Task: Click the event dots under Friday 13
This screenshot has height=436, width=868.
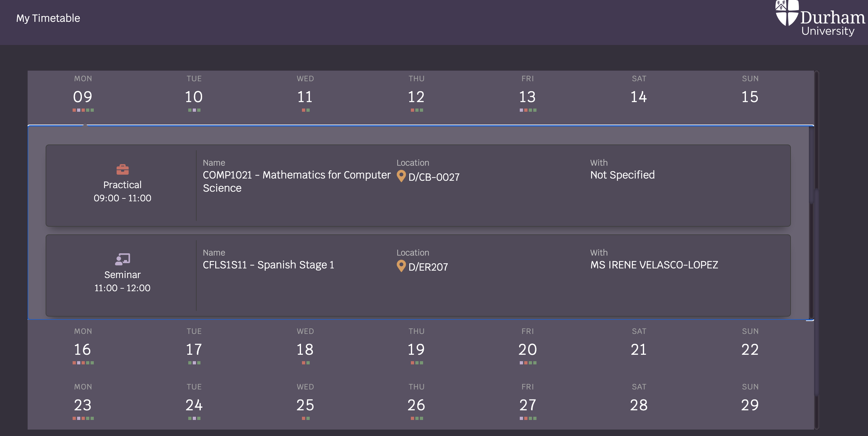Action: [x=528, y=110]
